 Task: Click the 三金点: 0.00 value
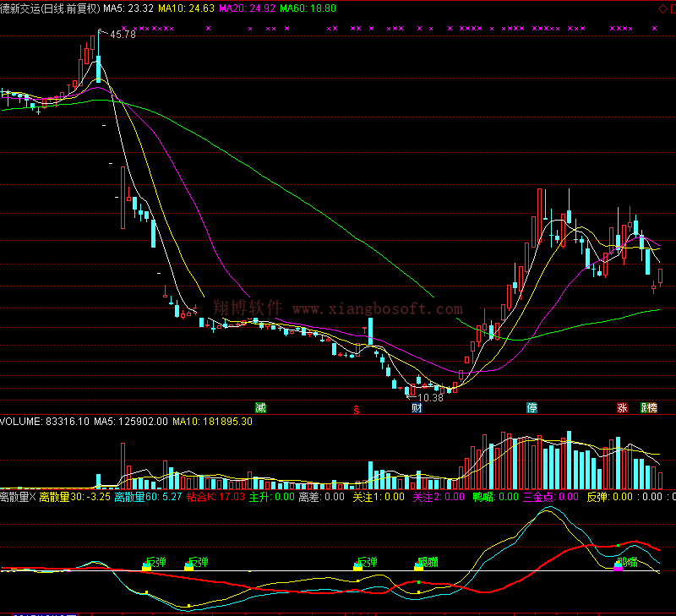[551, 497]
